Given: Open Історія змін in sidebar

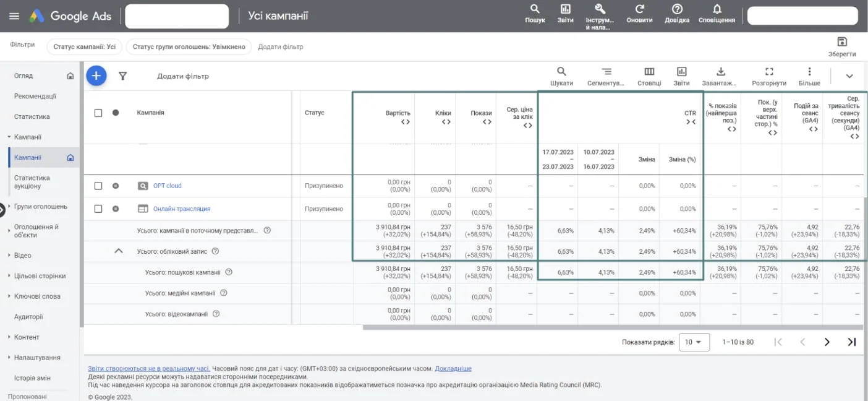Looking at the screenshot, I should pos(32,378).
